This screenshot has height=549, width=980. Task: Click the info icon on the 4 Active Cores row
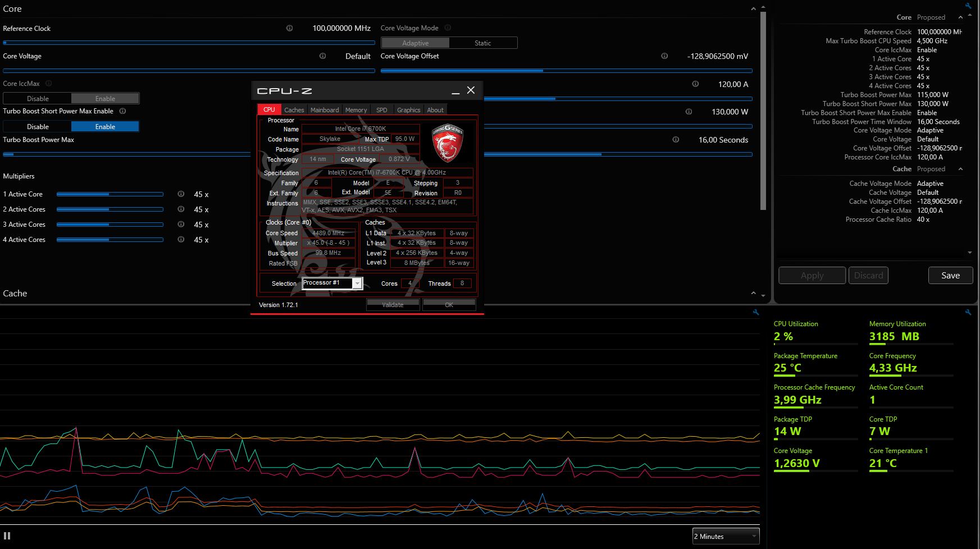(181, 240)
